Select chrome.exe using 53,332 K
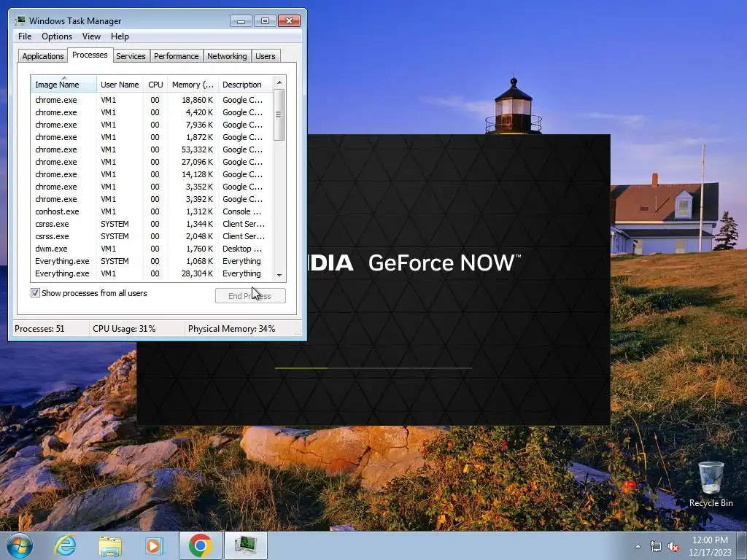The height and width of the screenshot is (560, 747). (152, 149)
